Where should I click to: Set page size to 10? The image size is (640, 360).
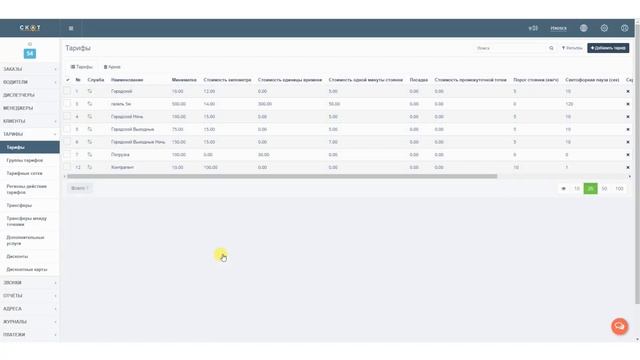tap(577, 189)
